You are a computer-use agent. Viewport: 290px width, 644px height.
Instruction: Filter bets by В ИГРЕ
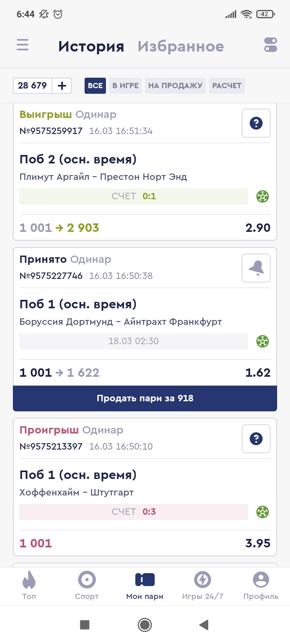[x=125, y=86]
